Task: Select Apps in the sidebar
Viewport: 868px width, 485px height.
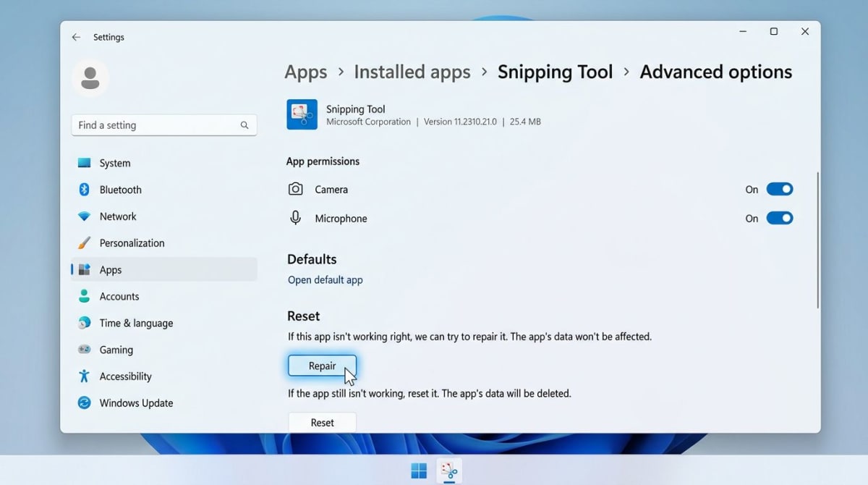Action: tap(164, 269)
